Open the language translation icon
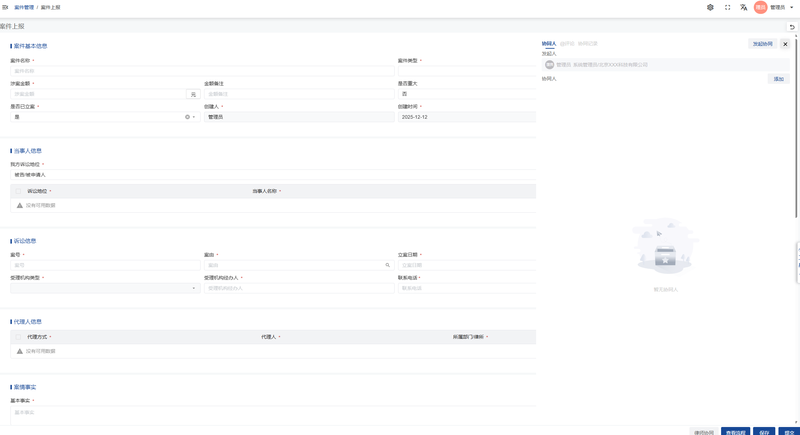 (x=744, y=8)
